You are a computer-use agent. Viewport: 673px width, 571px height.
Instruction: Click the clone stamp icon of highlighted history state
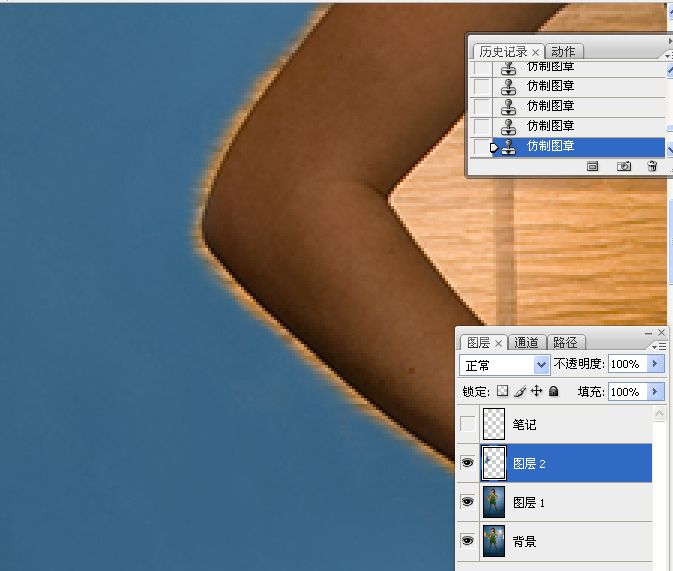[x=509, y=146]
